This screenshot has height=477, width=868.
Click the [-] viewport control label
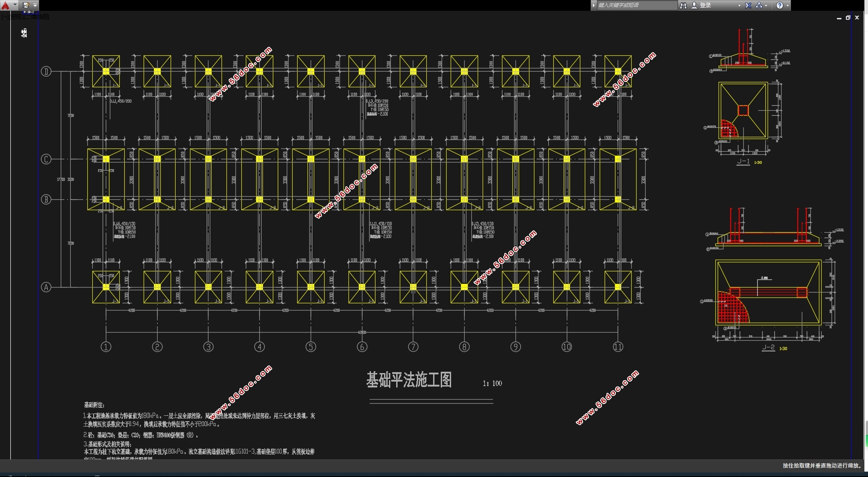pos(4,17)
